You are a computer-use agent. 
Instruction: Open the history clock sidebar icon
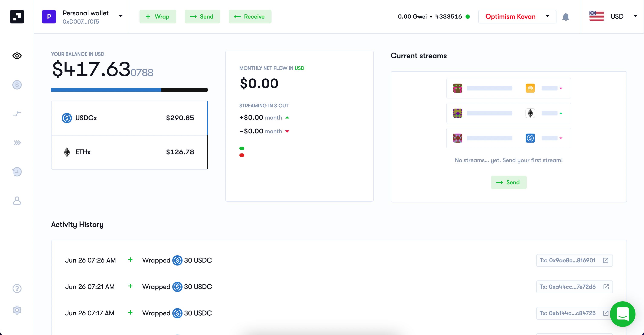coord(17,172)
